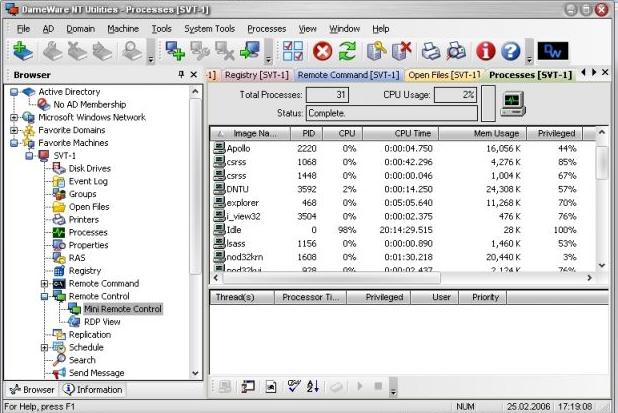Click the sort A-Z icon in bottom toolbar
The image size is (618, 413).
[x=313, y=386]
